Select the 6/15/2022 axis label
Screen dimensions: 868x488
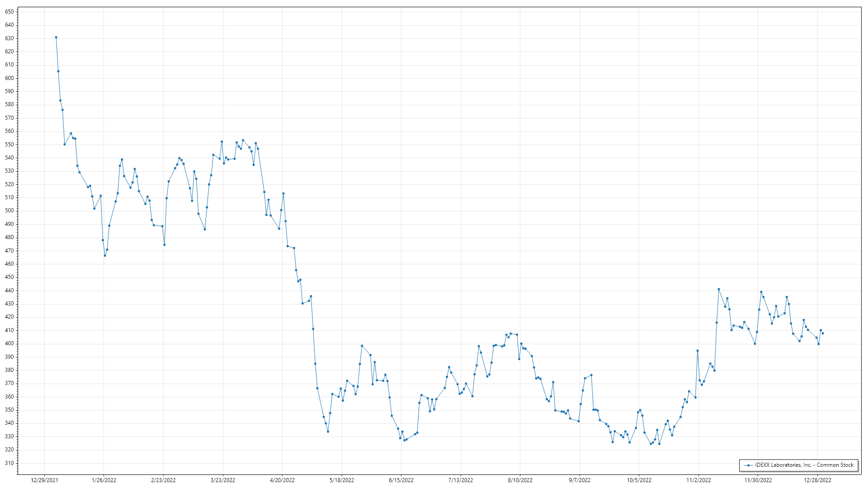[401, 480]
